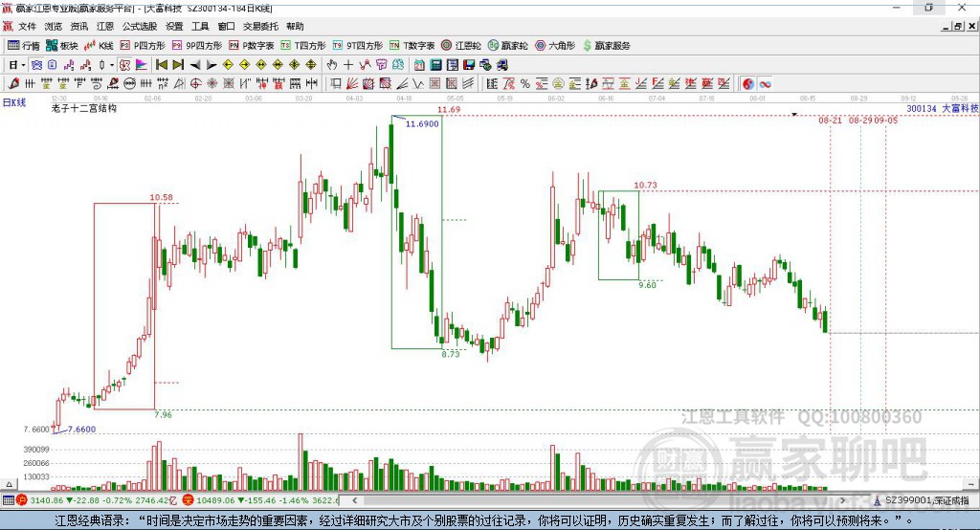Open the T四方形 tool
This screenshot has width=980, height=530.
[303, 46]
